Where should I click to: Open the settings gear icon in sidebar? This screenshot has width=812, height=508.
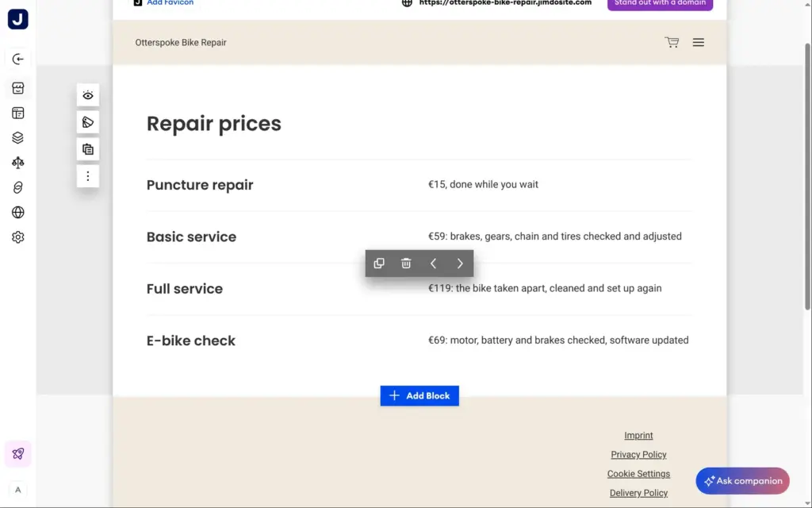pos(18,237)
